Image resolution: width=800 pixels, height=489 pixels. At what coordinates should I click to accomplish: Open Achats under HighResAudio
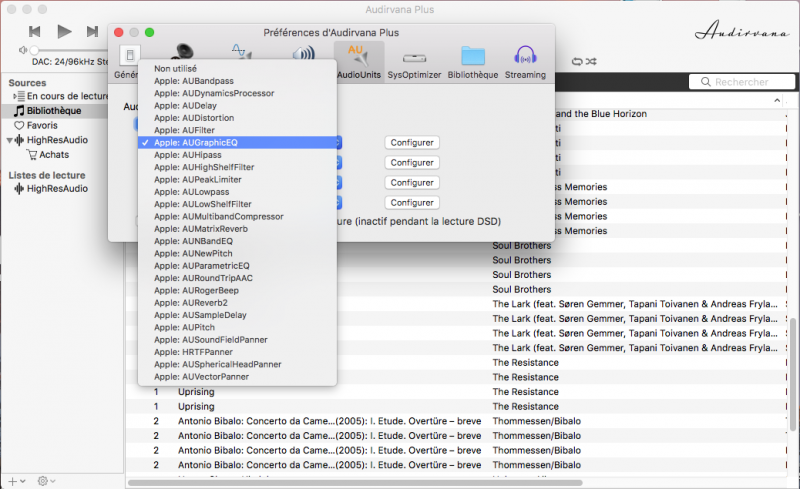coord(54,155)
